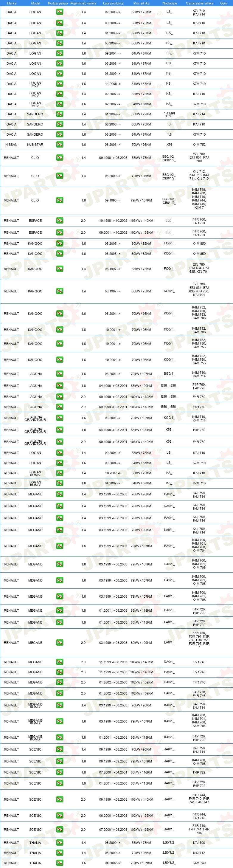233x868 pixels.
Task: Select the NISSAN brand cell
Action: pos(11,145)
